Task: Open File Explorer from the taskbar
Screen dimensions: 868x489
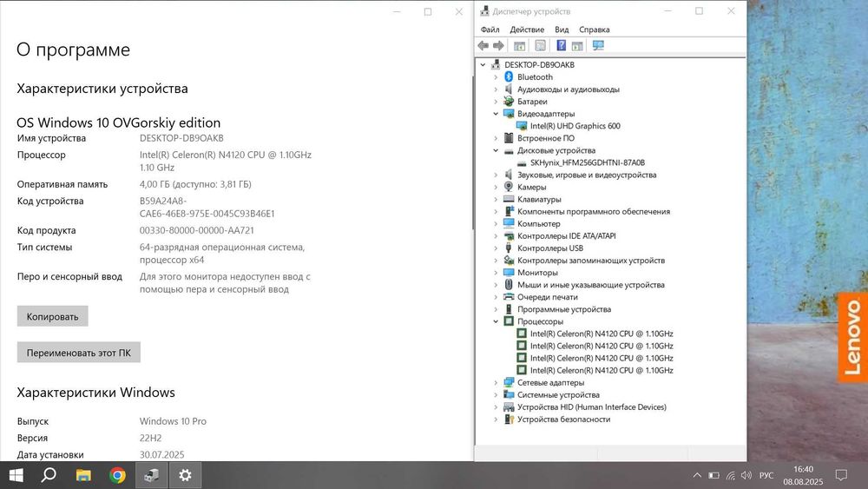Action: 83,475
